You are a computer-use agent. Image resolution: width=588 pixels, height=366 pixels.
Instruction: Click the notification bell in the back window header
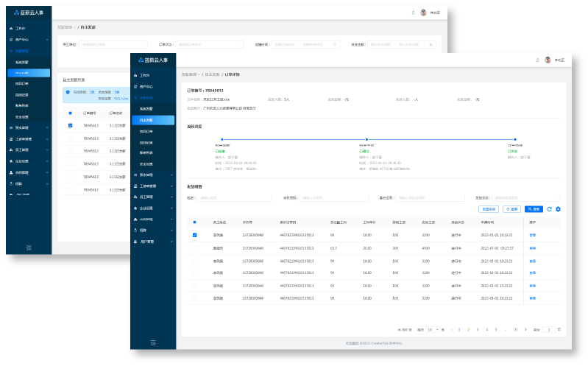(x=413, y=13)
